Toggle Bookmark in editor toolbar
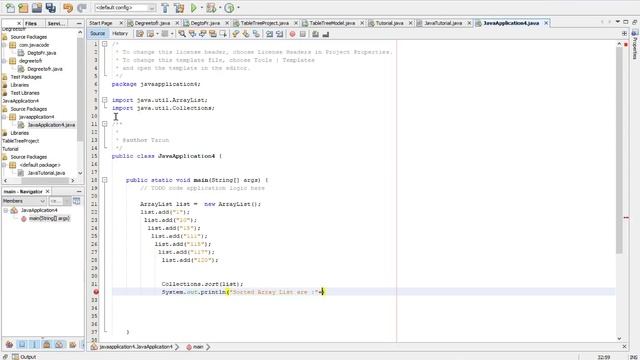The height and width of the screenshot is (360, 640). pyautogui.click(x=256, y=34)
